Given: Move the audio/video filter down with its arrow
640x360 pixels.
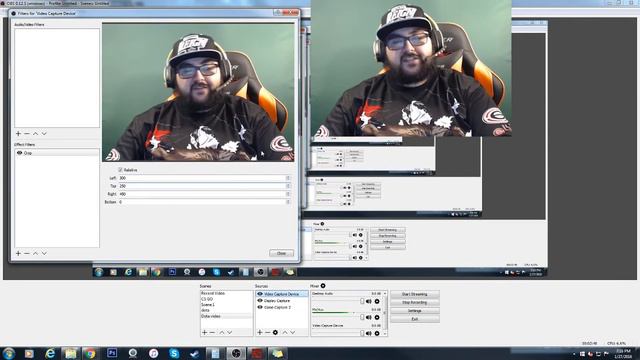Looking at the screenshot, I should tap(44, 133).
